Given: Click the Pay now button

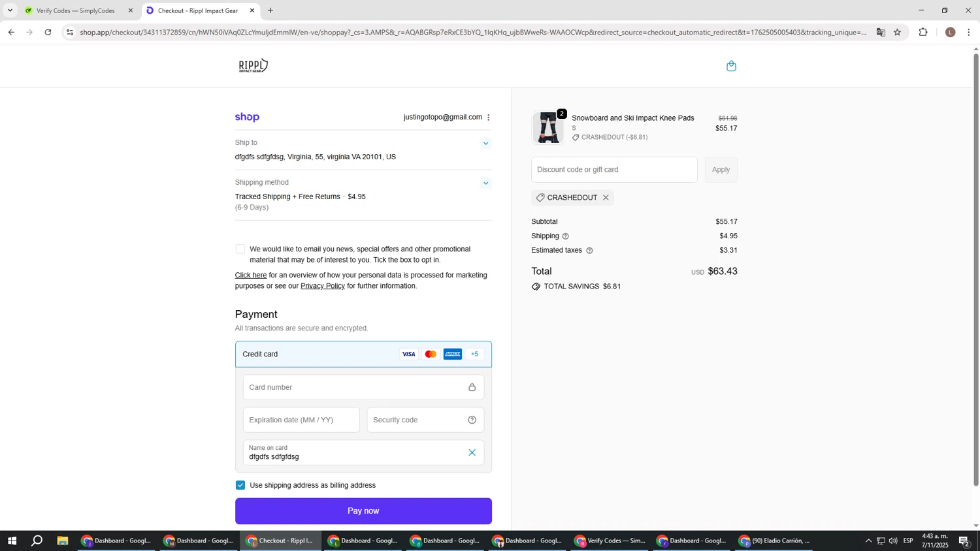Looking at the screenshot, I should [363, 511].
